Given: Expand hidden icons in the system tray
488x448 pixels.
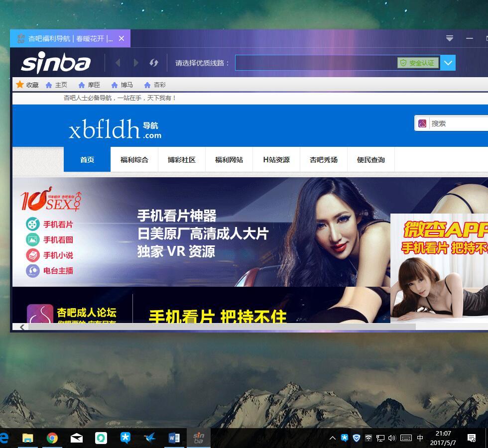Looking at the screenshot, I should (x=332, y=438).
